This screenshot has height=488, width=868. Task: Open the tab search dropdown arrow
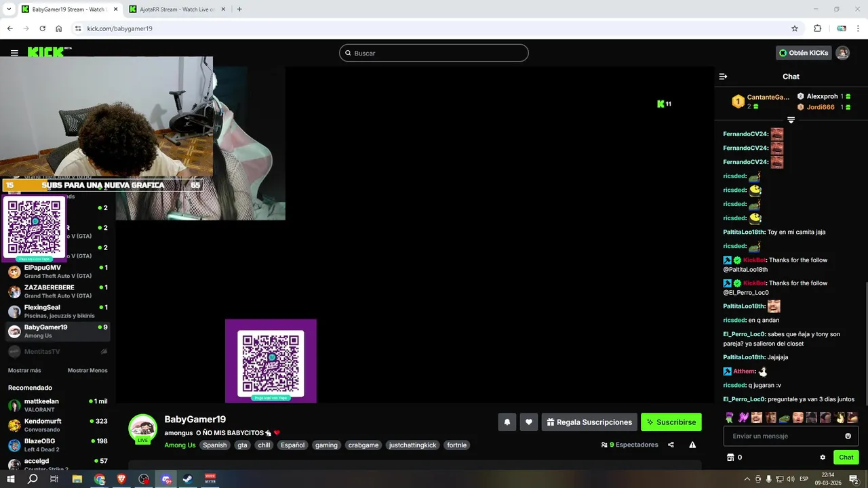point(9,9)
